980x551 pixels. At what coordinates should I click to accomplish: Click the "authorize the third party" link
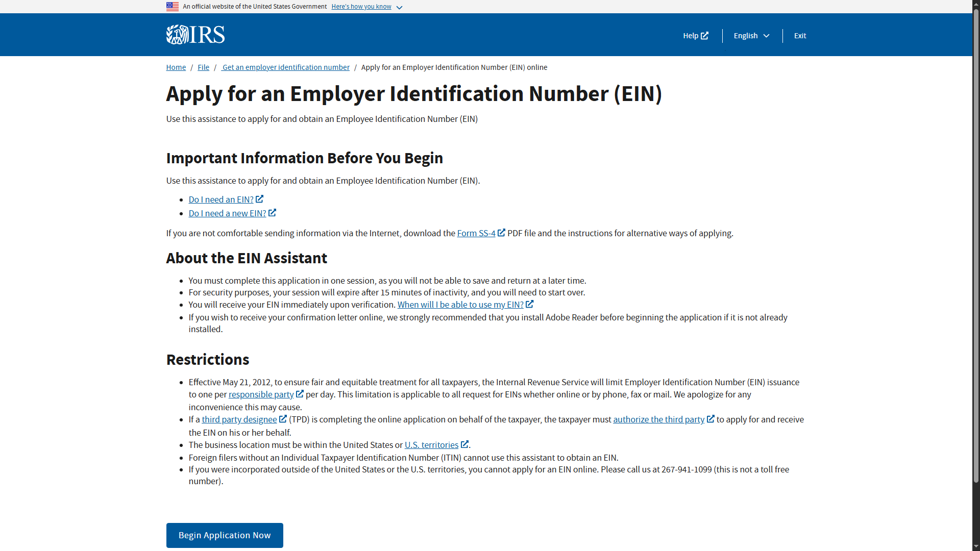(658, 419)
